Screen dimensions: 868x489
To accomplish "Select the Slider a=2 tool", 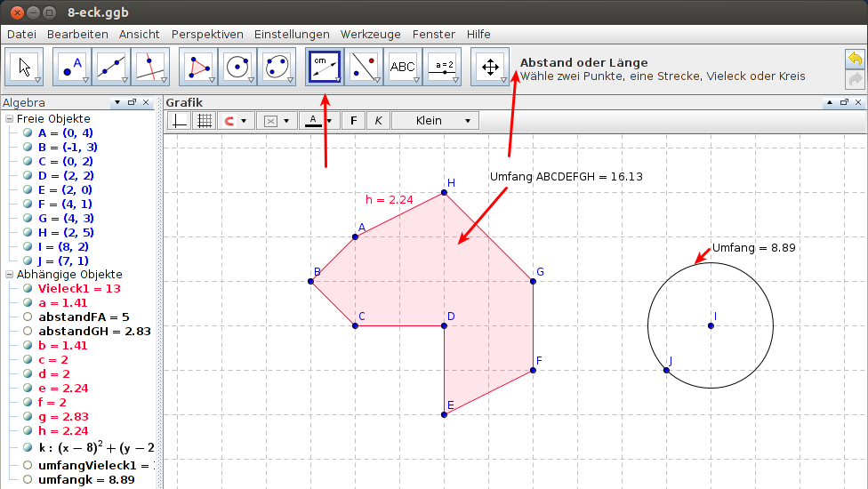I will [x=442, y=67].
